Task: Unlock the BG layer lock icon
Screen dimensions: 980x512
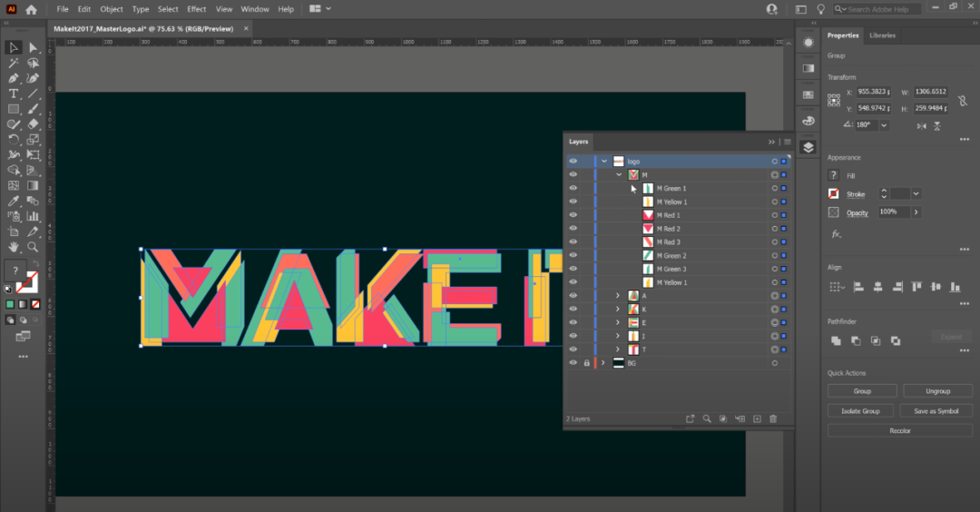Action: (586, 363)
